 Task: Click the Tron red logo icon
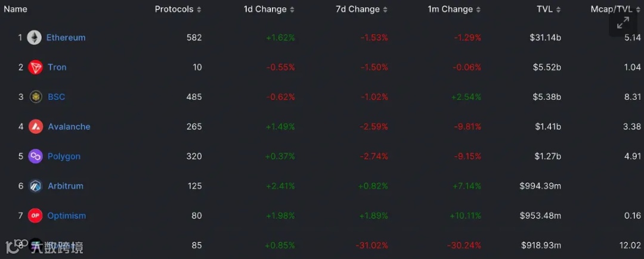35,67
